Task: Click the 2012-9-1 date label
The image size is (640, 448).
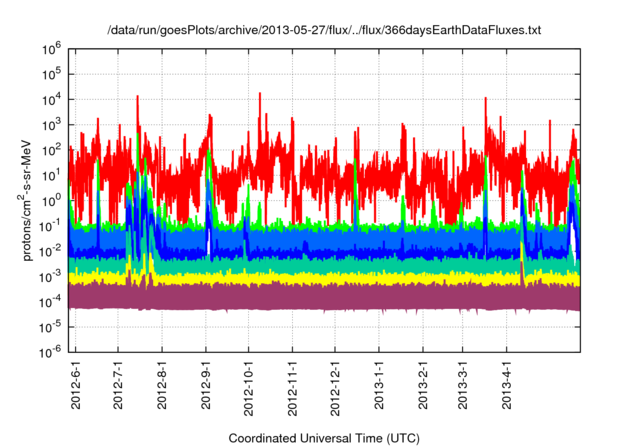Action: pyautogui.click(x=206, y=384)
